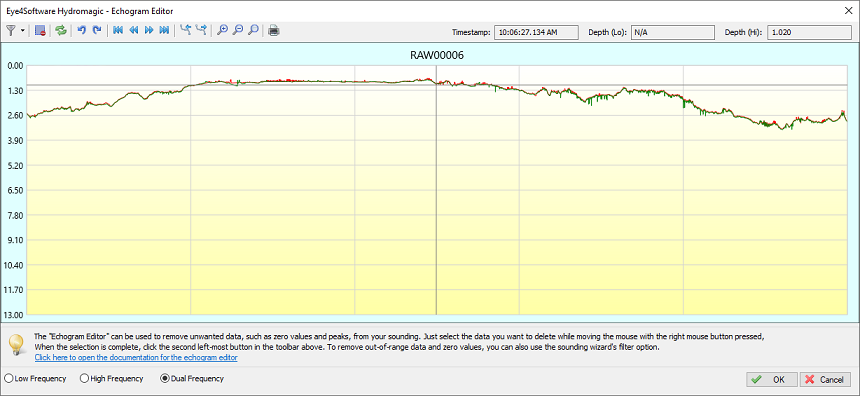Image resolution: width=860 pixels, height=396 pixels.
Task: Open the echogram editor documentation link
Action: [136, 358]
